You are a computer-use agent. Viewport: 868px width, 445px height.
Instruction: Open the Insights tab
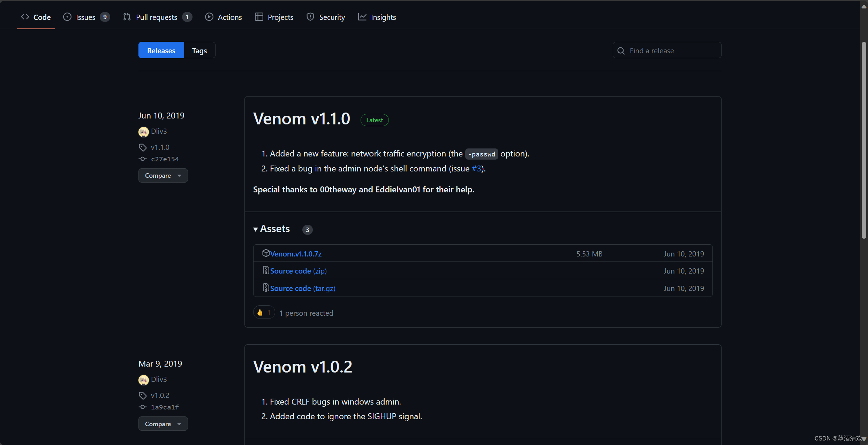383,17
